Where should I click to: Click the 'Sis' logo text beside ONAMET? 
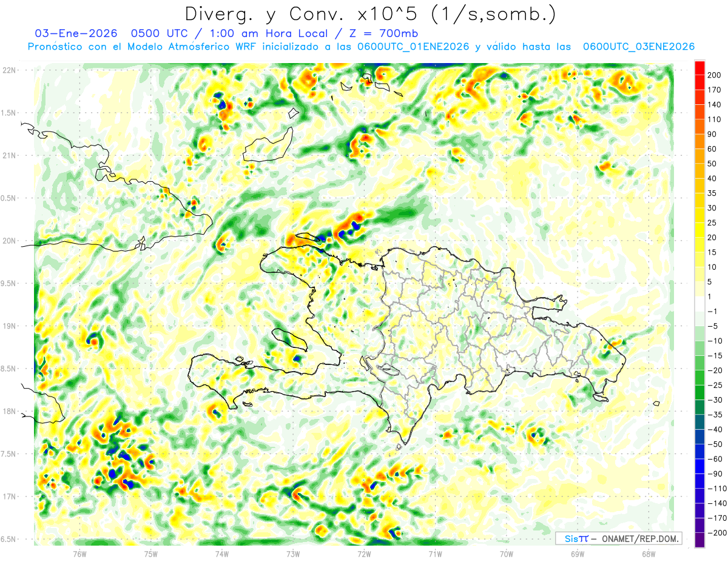coord(571,538)
